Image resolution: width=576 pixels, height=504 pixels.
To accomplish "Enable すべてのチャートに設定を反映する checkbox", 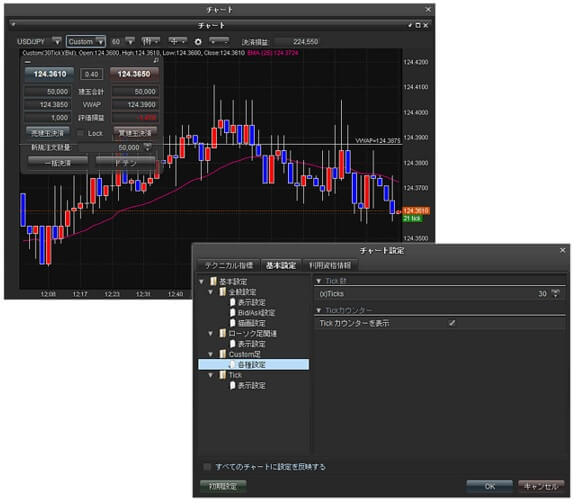I will (x=207, y=467).
